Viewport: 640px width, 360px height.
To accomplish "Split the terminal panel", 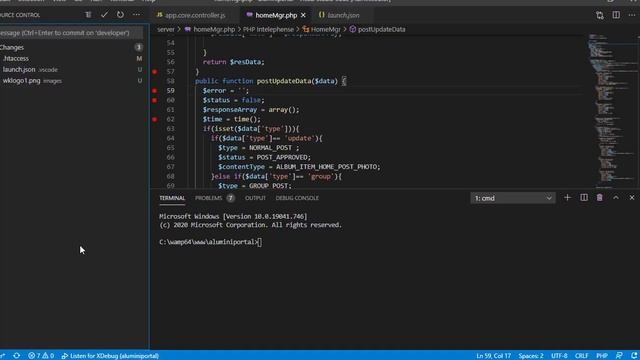I will 584,198.
